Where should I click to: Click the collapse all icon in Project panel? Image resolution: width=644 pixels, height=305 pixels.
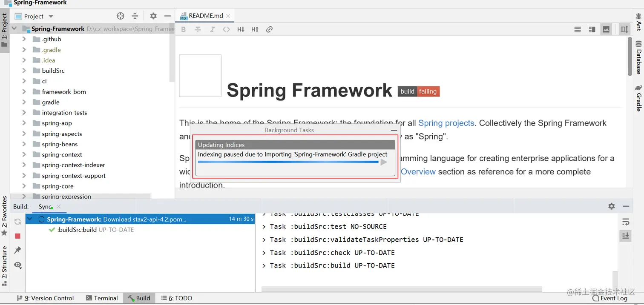[135, 16]
